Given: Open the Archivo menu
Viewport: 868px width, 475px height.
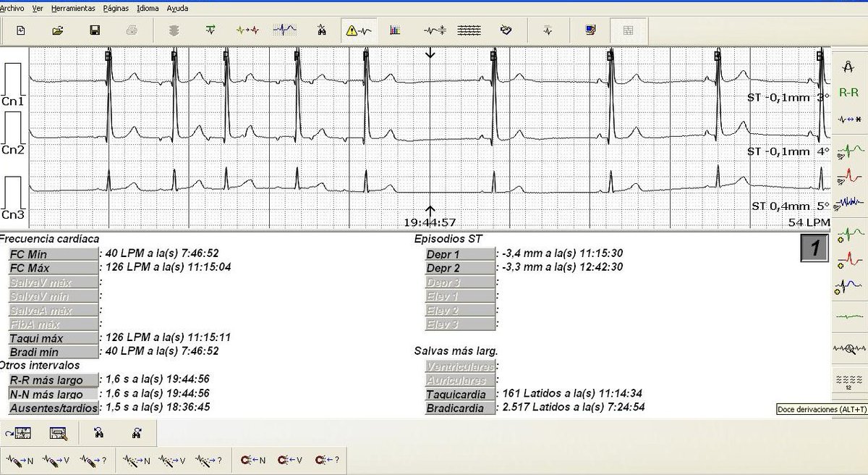Looking at the screenshot, I should tap(12, 9).
